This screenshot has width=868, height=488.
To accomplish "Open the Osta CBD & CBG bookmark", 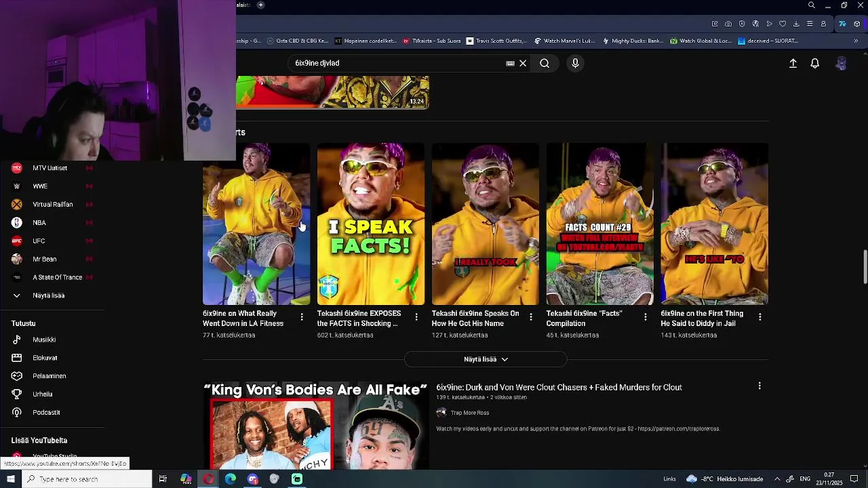I will [x=297, y=41].
